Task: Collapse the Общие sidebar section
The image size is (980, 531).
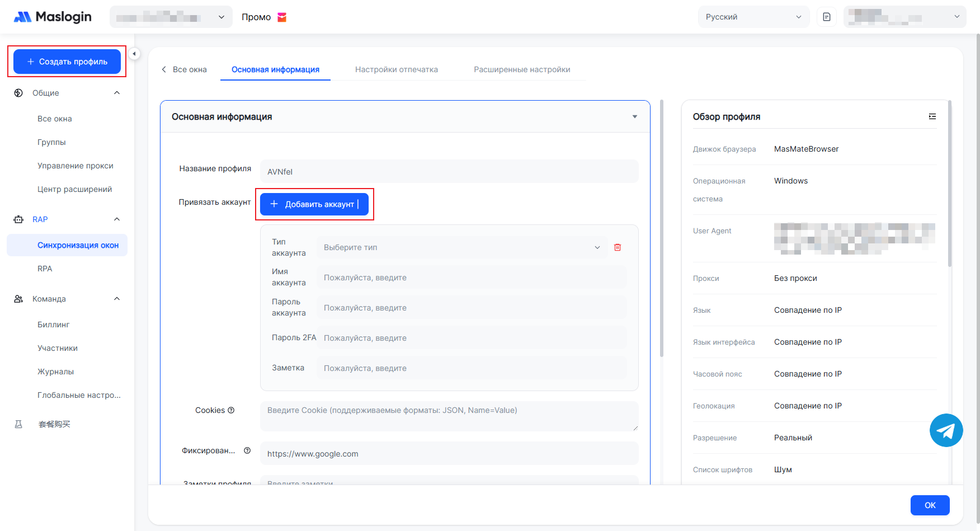Action: (x=117, y=93)
